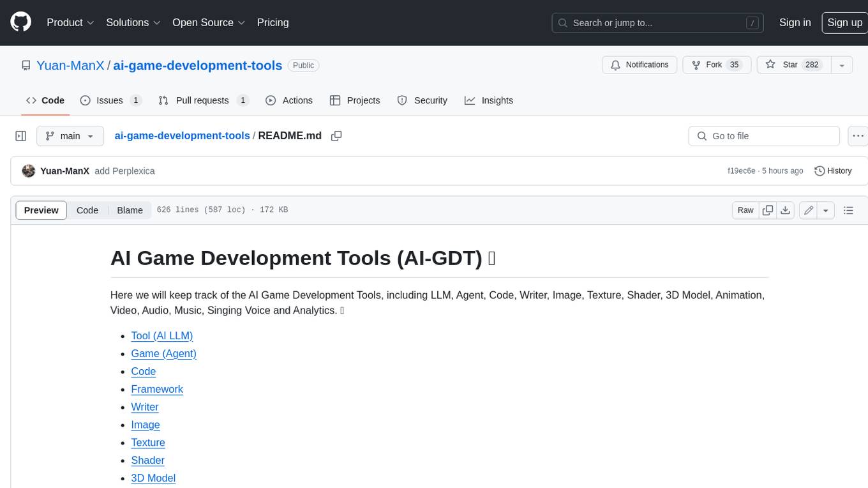Switch to the Insights tab
Viewport: 868px width, 488px height.
tap(488, 100)
